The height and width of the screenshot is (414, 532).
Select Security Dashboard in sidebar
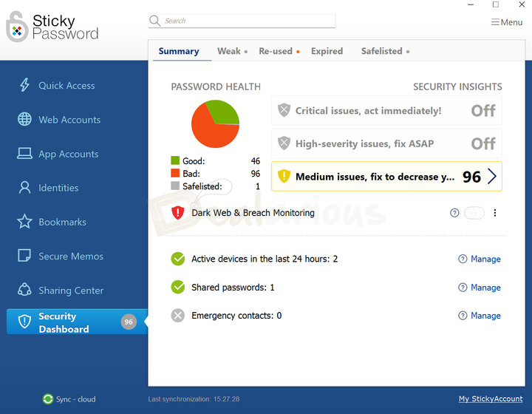point(77,322)
